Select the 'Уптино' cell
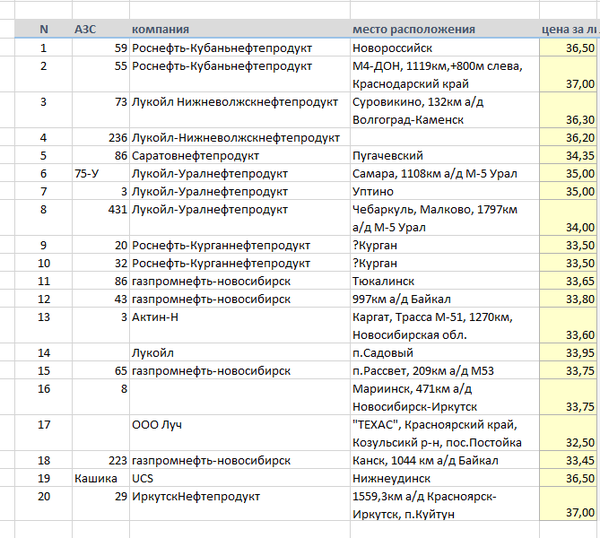600x538 pixels. (x=445, y=191)
